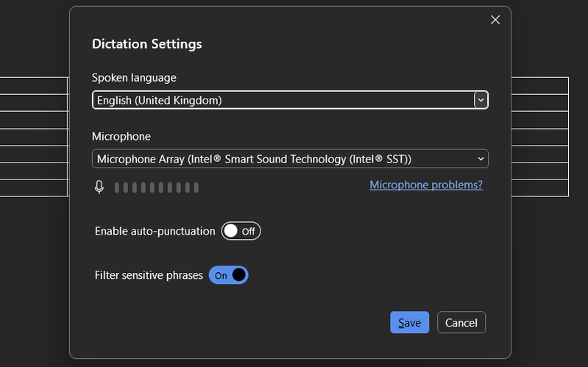This screenshot has height=367, width=588.
Task: Click the Spoken language field label
Action: (x=134, y=77)
